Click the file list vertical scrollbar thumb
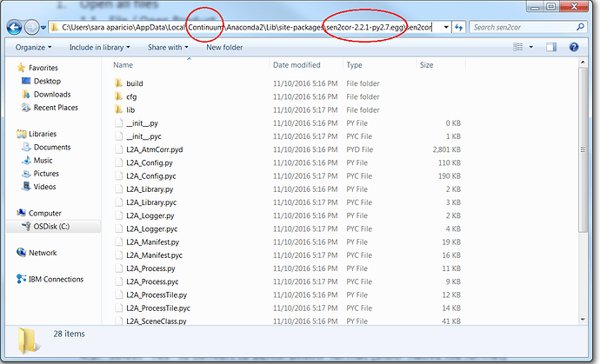 pyautogui.click(x=583, y=150)
